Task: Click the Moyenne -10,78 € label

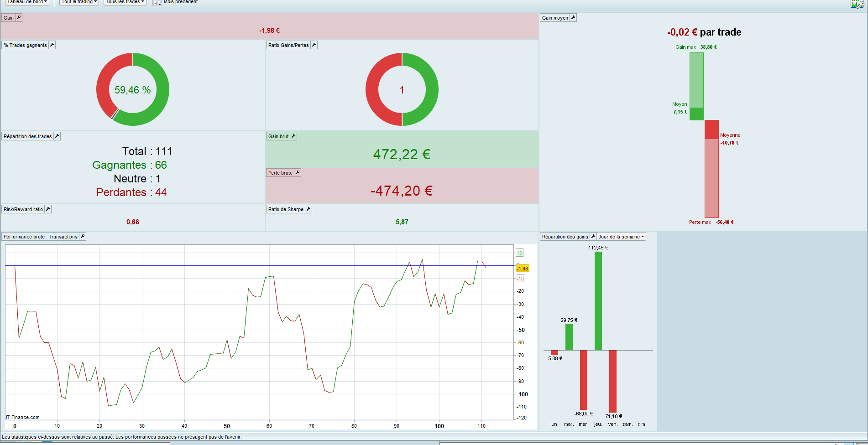Action: click(730, 139)
